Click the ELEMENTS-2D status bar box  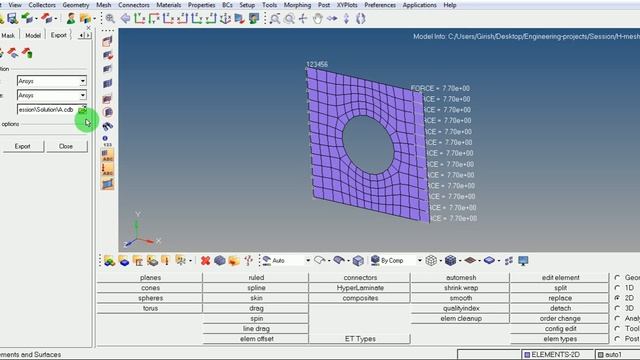(557, 355)
